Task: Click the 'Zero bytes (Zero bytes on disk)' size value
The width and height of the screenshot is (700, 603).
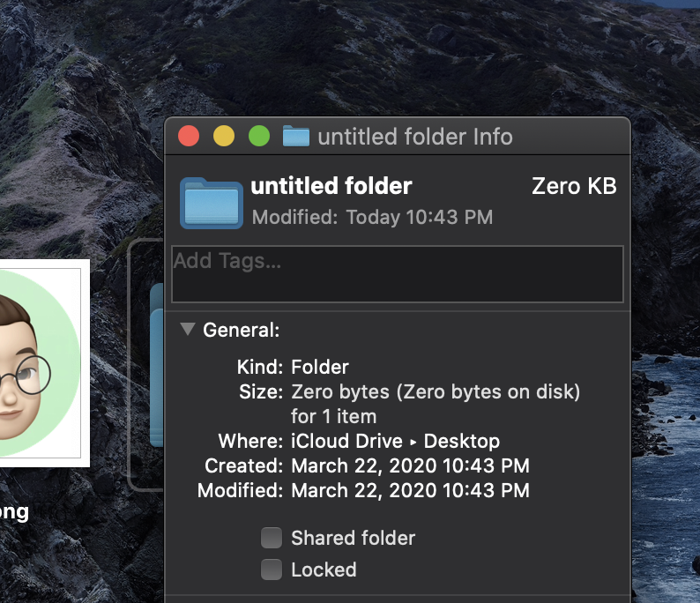Action: click(436, 392)
